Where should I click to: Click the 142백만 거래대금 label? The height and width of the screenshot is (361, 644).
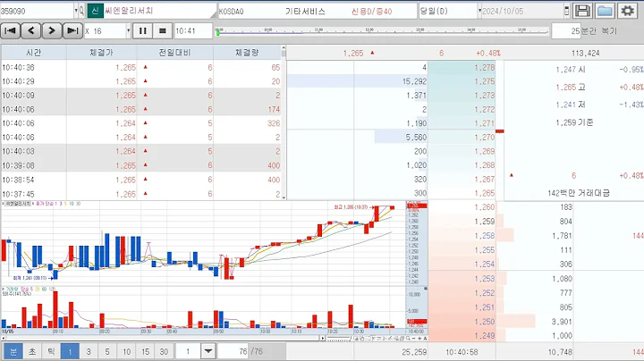coord(579,193)
